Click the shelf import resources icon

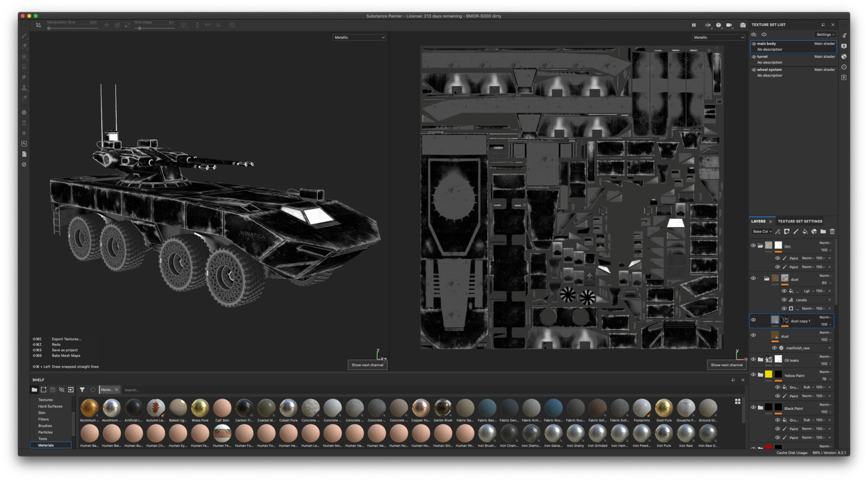click(71, 390)
